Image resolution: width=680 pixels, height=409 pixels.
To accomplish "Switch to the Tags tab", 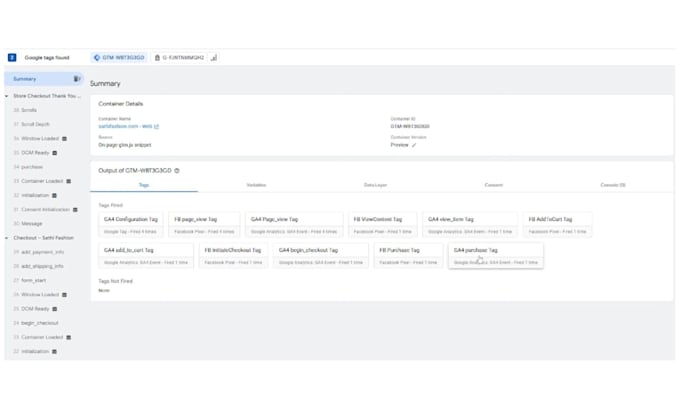I will (x=144, y=185).
